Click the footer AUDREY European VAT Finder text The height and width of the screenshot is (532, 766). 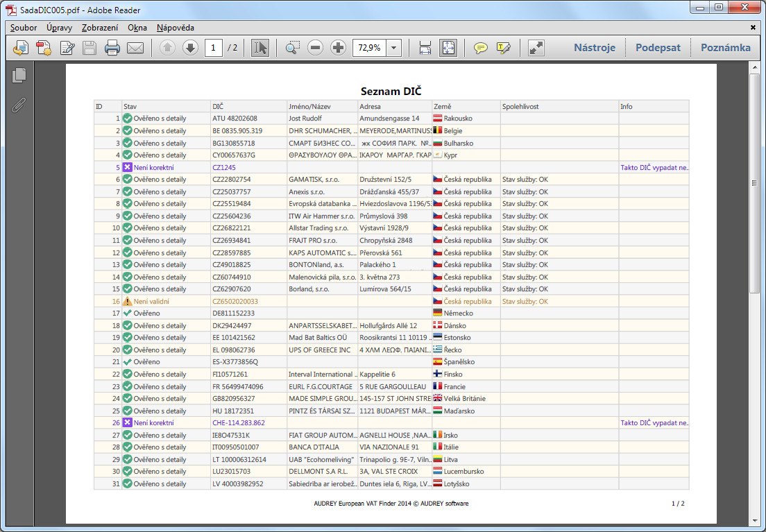tap(391, 503)
